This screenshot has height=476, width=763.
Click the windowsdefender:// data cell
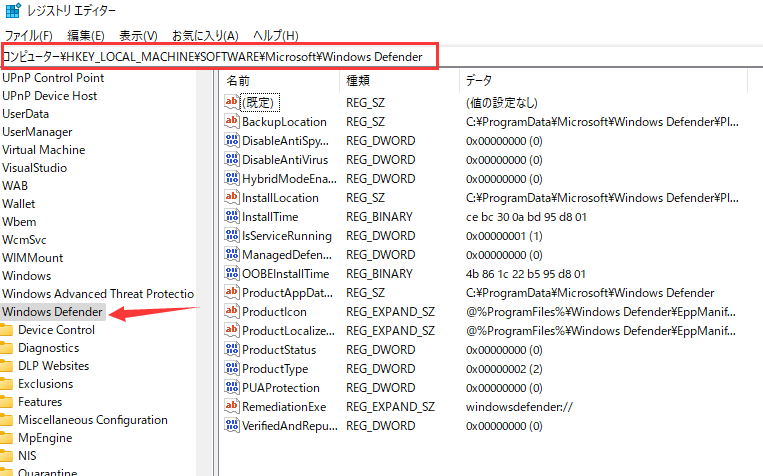click(519, 406)
